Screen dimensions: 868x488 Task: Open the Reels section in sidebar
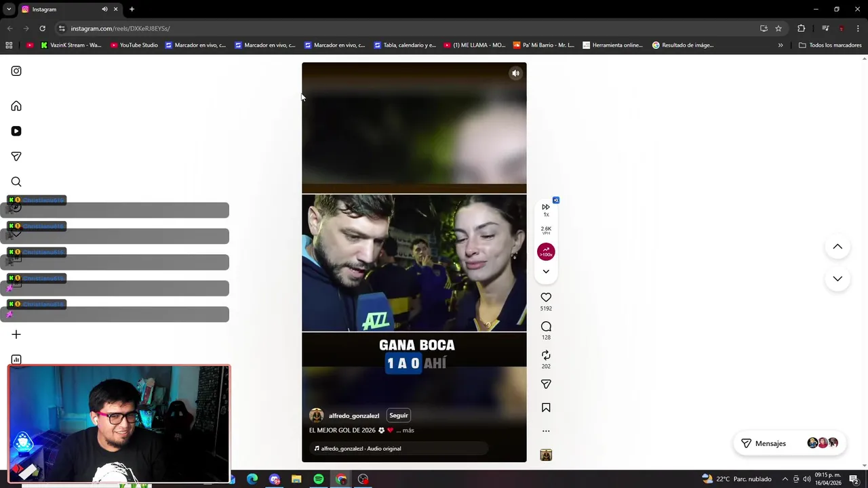(16, 131)
